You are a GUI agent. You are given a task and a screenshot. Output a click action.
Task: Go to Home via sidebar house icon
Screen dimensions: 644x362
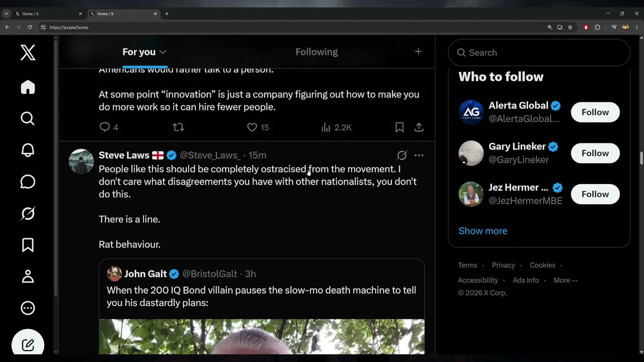(28, 87)
